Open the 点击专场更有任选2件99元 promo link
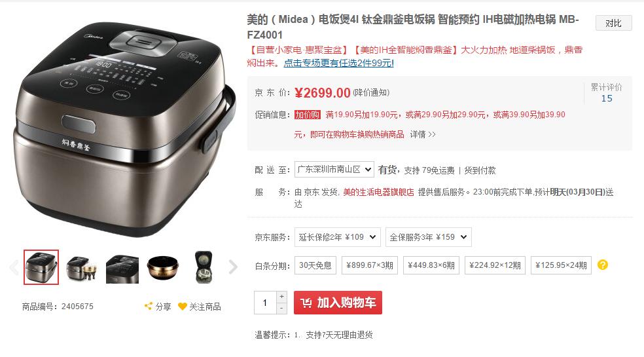The image size is (644, 357). coord(338,63)
